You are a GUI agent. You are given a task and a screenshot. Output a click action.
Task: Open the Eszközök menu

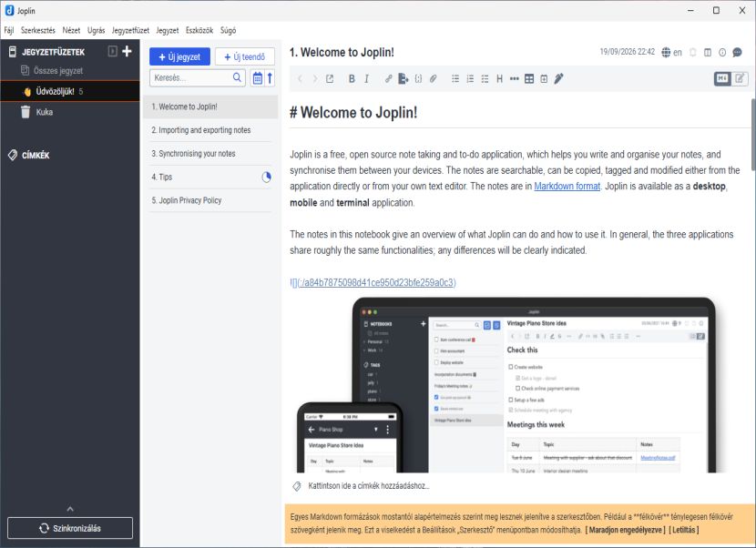coord(199,30)
